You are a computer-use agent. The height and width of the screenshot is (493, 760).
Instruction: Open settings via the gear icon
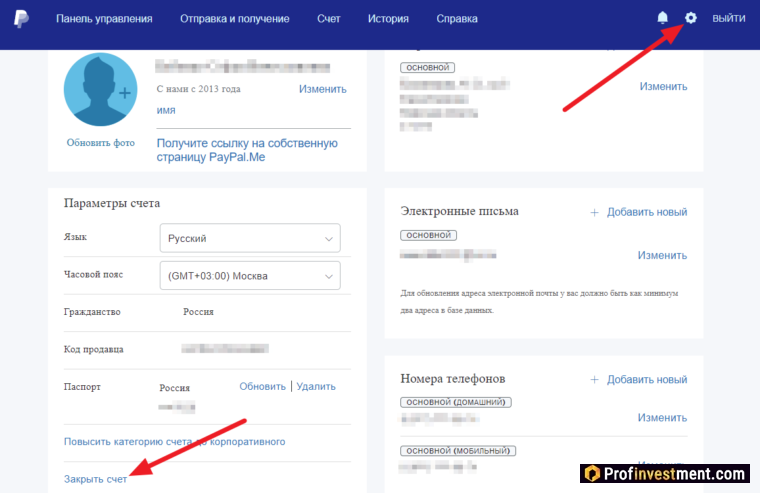pos(690,18)
